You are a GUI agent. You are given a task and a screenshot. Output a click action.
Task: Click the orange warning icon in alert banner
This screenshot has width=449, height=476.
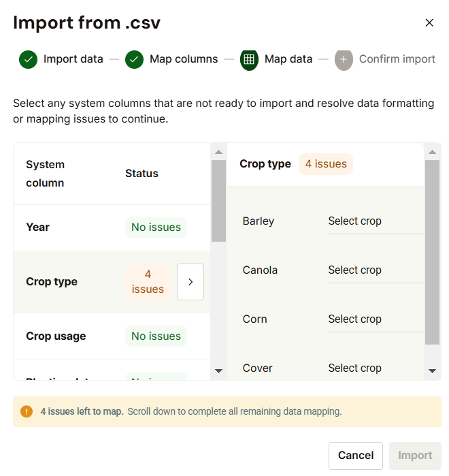(x=27, y=411)
